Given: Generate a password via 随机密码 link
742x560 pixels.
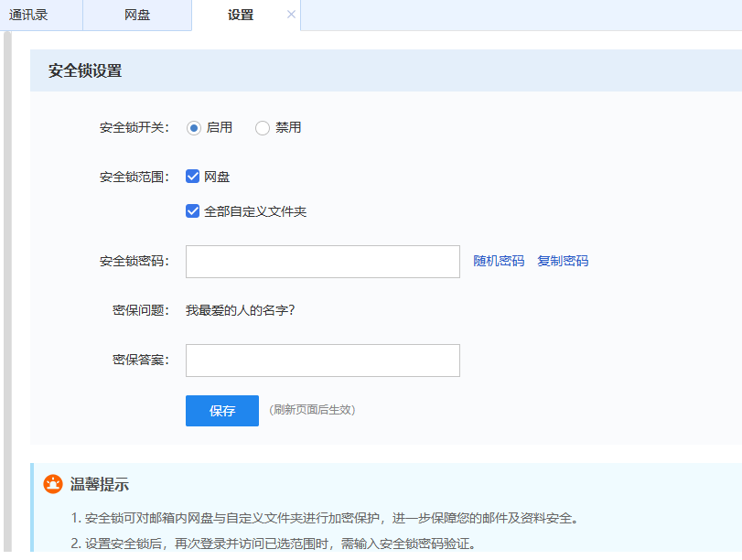Looking at the screenshot, I should (499, 262).
